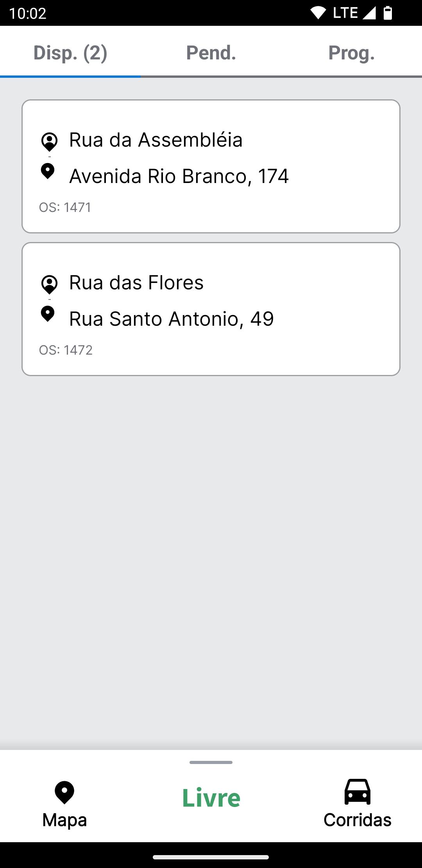Tap the Android home gesture bar
This screenshot has height=868, width=422.
coord(211,857)
